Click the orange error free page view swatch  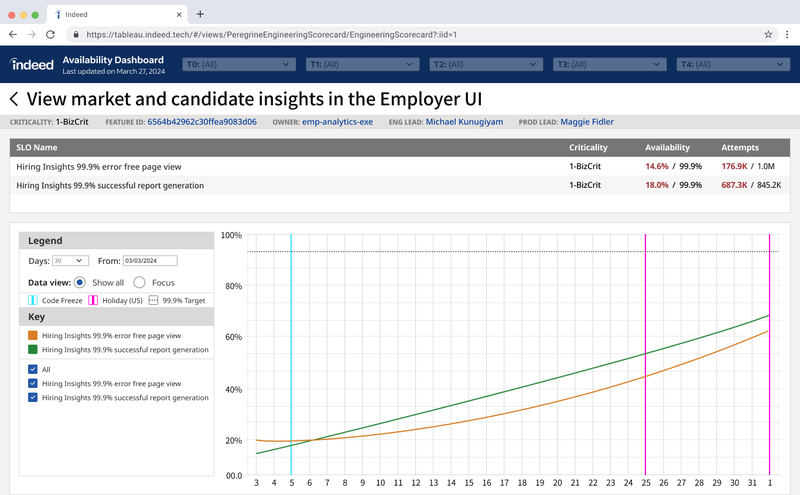tap(33, 335)
